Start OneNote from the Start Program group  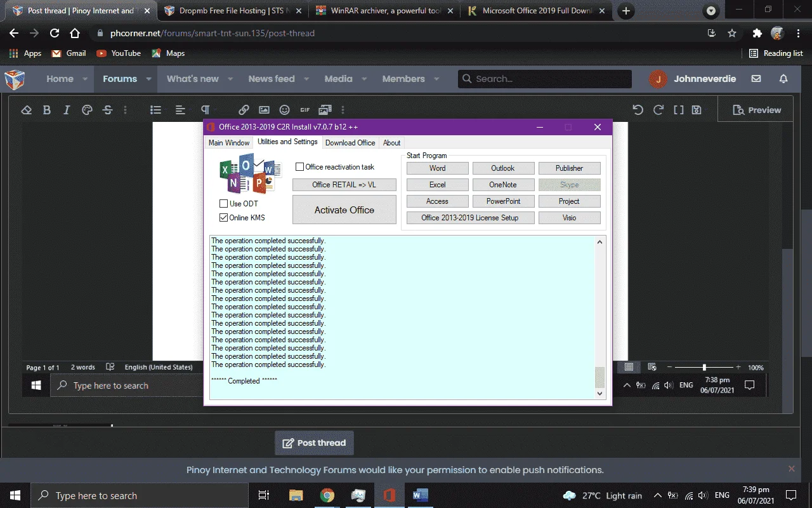[503, 185]
